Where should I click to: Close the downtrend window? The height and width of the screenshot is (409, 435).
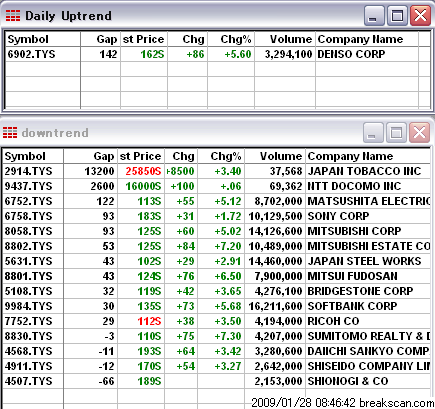pos(419,133)
